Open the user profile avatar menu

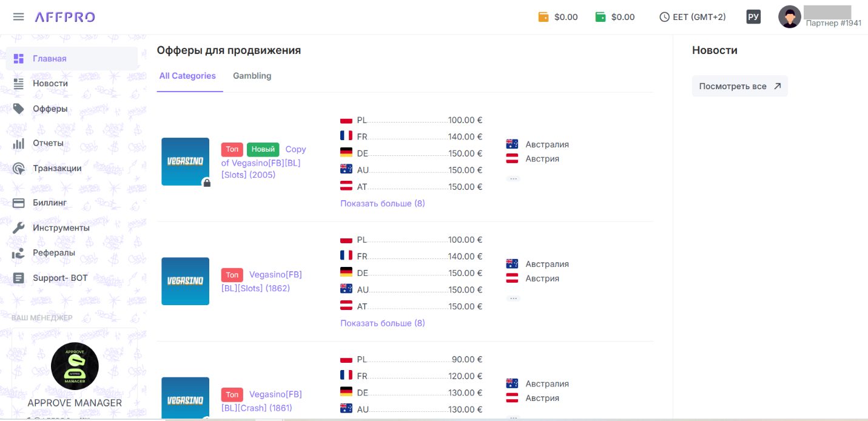(789, 17)
